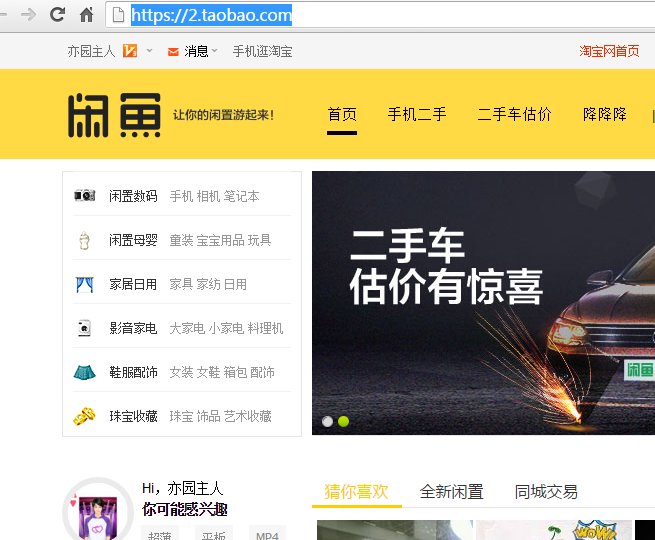This screenshot has width=655, height=540.
Task: Click the baby bottle icon for 闲置母婴
Action: pyautogui.click(x=84, y=240)
